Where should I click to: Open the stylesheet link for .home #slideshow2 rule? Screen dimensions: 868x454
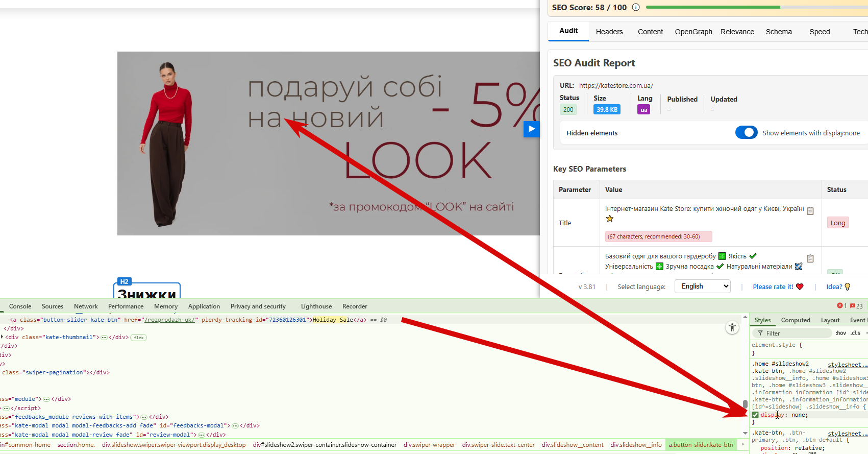847,365
